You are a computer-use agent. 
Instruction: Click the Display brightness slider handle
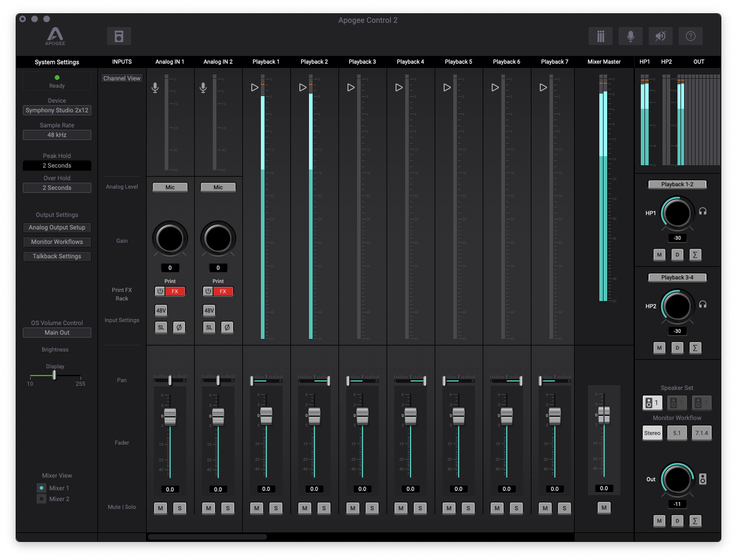[55, 375]
